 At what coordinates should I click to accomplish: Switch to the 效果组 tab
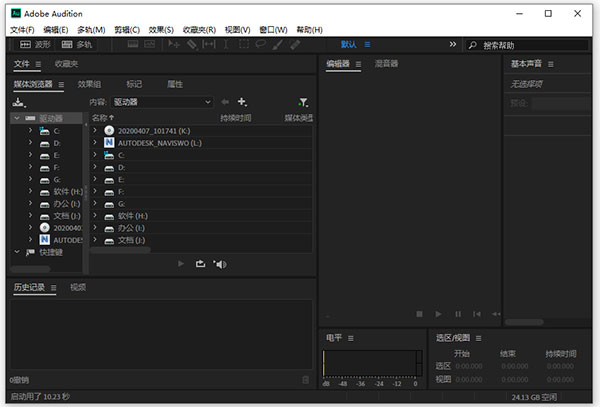coord(90,84)
